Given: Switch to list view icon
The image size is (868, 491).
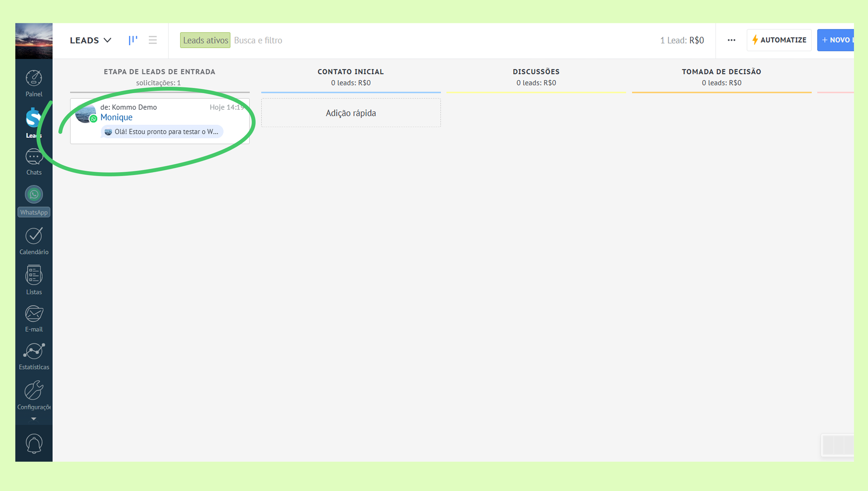Looking at the screenshot, I should [x=153, y=40].
